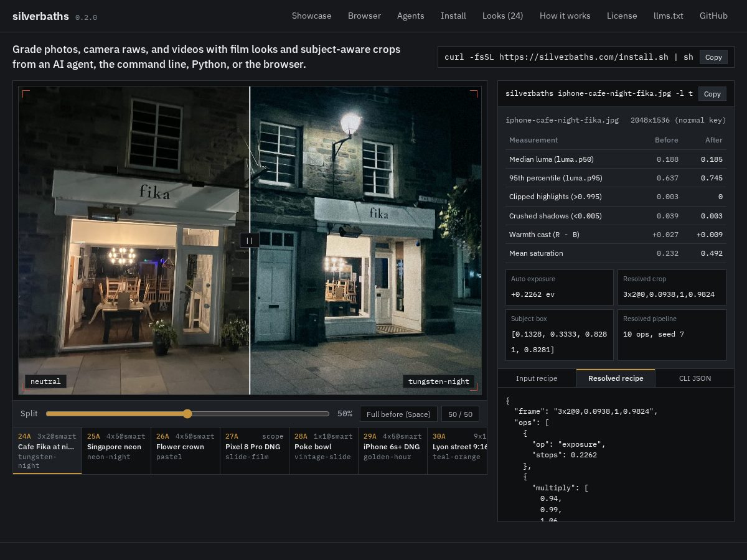Click the tungsten-night label on the photo
Viewport: 747px width, 560px height.
pyautogui.click(x=439, y=381)
